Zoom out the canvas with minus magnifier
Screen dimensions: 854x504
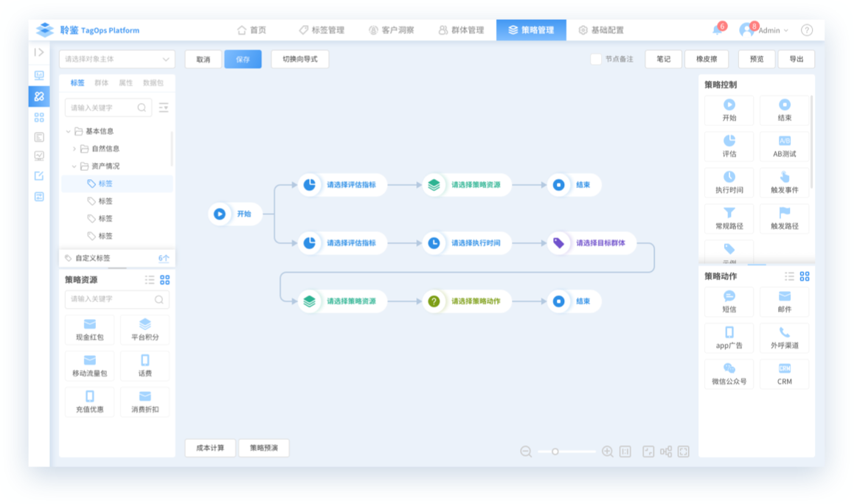pos(526,452)
